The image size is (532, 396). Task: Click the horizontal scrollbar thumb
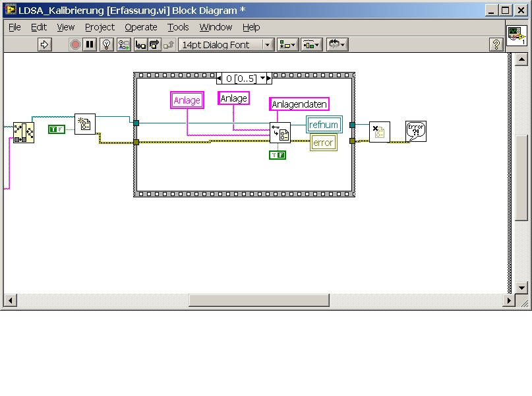click(x=259, y=300)
